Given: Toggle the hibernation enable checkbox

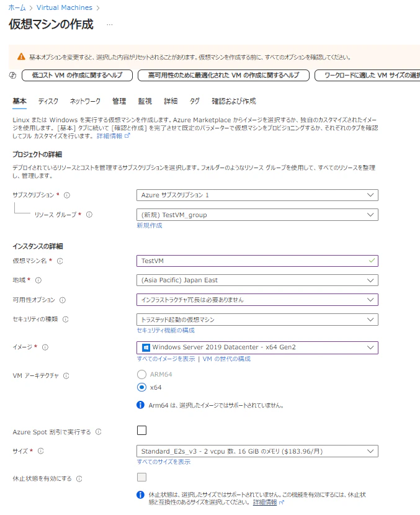Looking at the screenshot, I should point(141,477).
